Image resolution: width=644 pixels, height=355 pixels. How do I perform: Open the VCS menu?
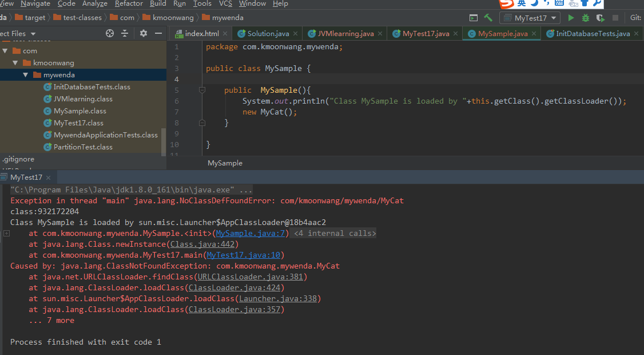tap(225, 3)
